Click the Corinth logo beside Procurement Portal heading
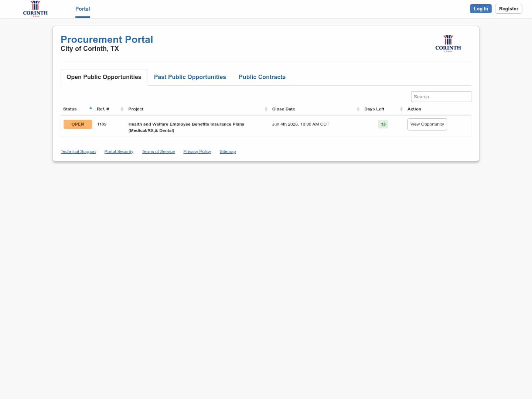Screen dimensions: 532x399 pos(448,44)
